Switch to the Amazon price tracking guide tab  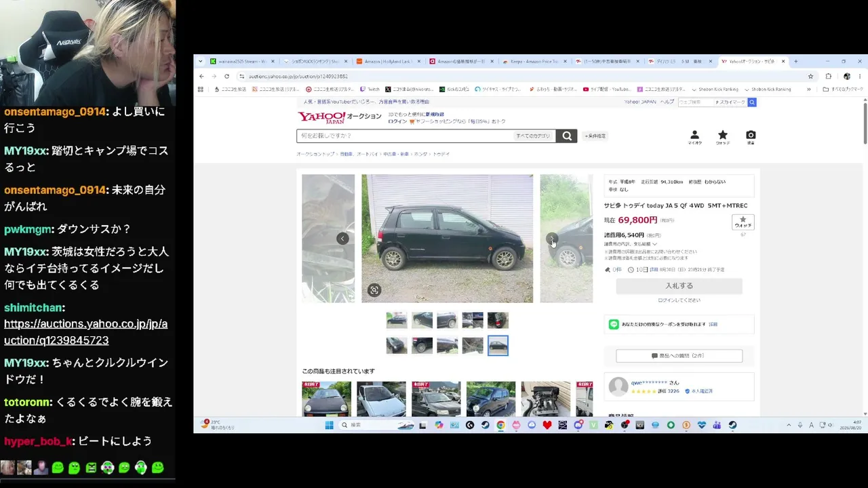(462, 61)
